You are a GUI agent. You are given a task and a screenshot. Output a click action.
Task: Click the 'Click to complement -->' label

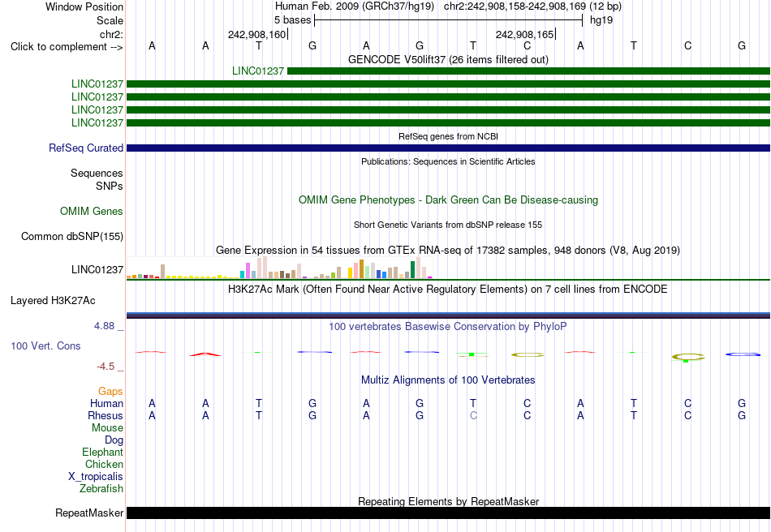[x=67, y=47]
